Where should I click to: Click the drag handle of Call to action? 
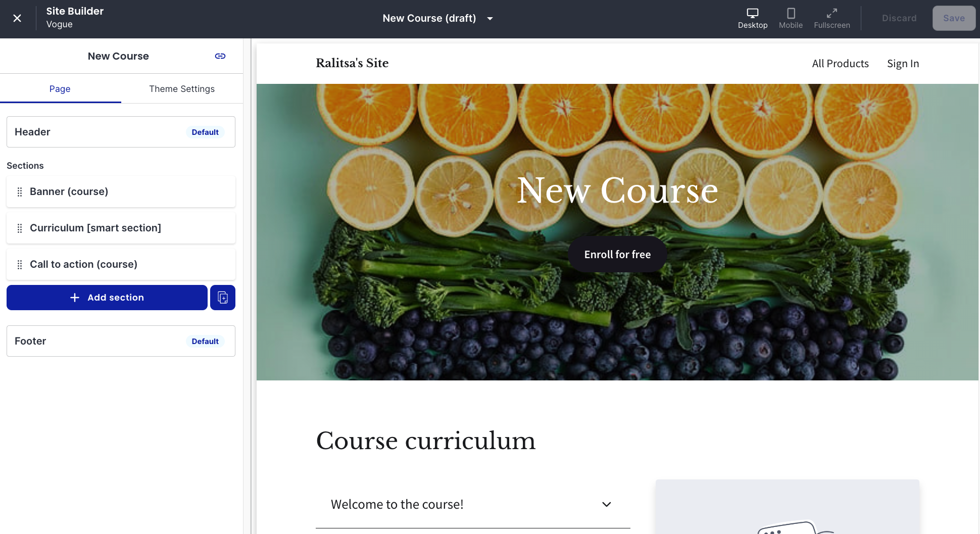coord(20,265)
